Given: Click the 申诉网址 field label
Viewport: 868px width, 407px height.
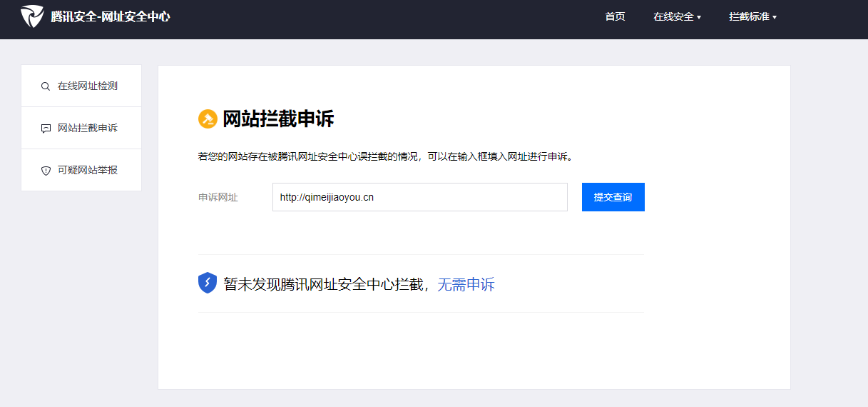Looking at the screenshot, I should tap(218, 197).
